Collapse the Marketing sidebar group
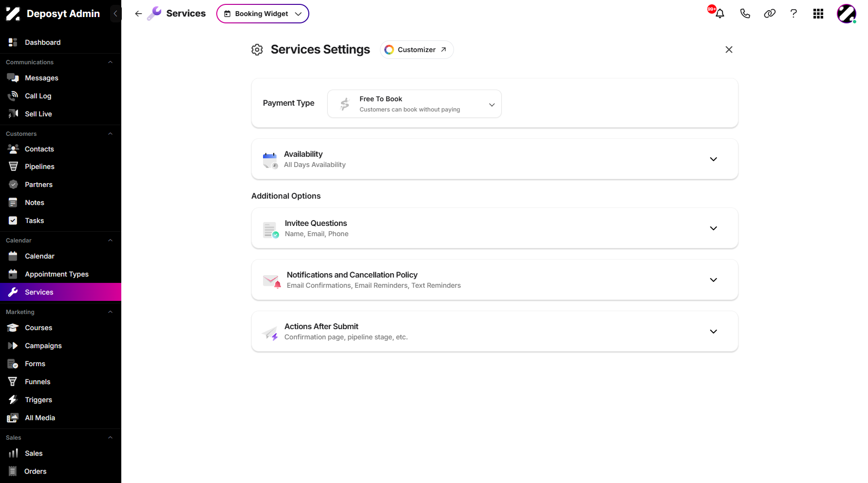The width and height of the screenshot is (868, 483). (x=110, y=312)
